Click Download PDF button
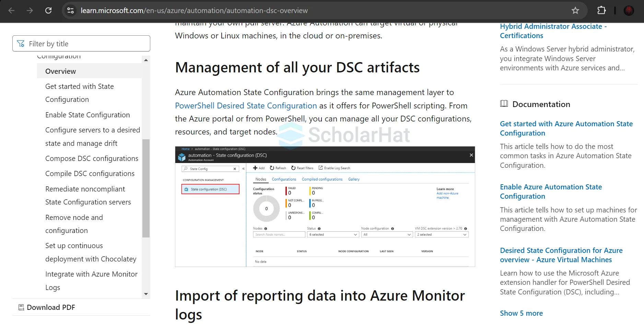This screenshot has height=326, width=644. click(47, 307)
